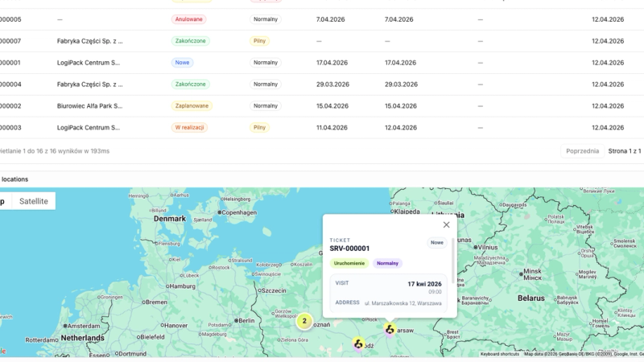
Task: Click the Anulowane status badge
Action: tap(189, 19)
